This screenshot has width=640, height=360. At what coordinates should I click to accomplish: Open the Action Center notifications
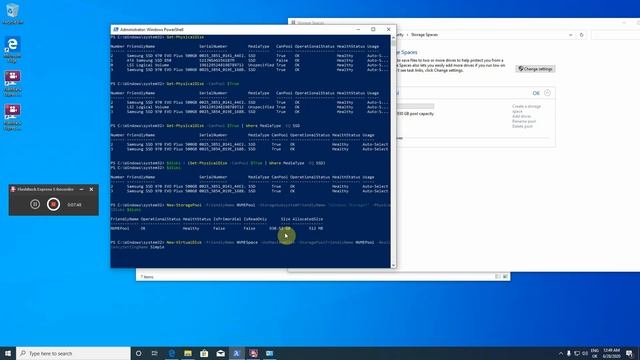pos(629,353)
